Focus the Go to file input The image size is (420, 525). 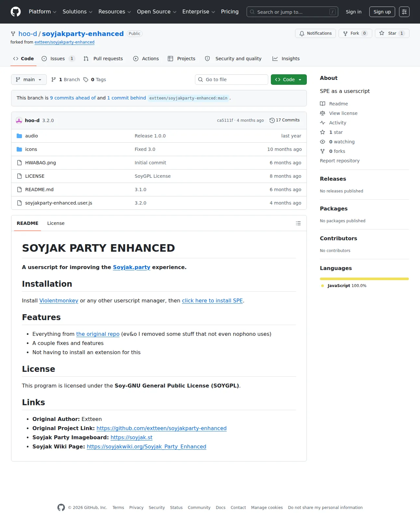232,80
